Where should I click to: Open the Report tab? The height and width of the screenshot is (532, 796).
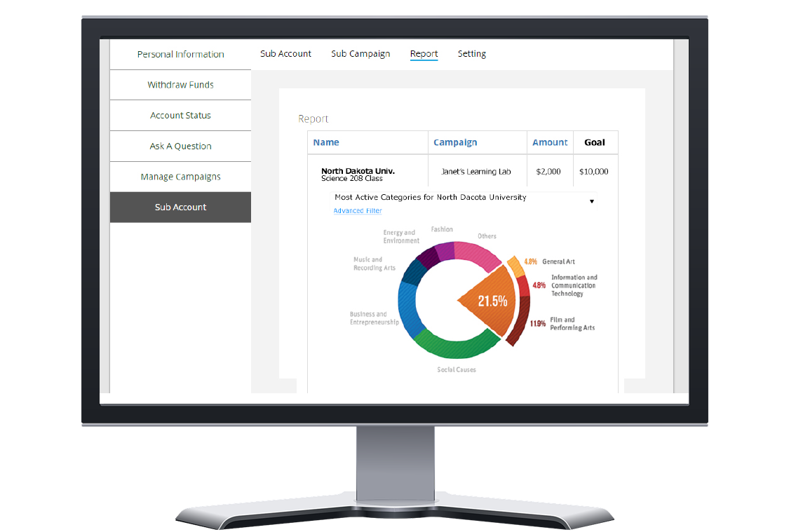pos(424,54)
